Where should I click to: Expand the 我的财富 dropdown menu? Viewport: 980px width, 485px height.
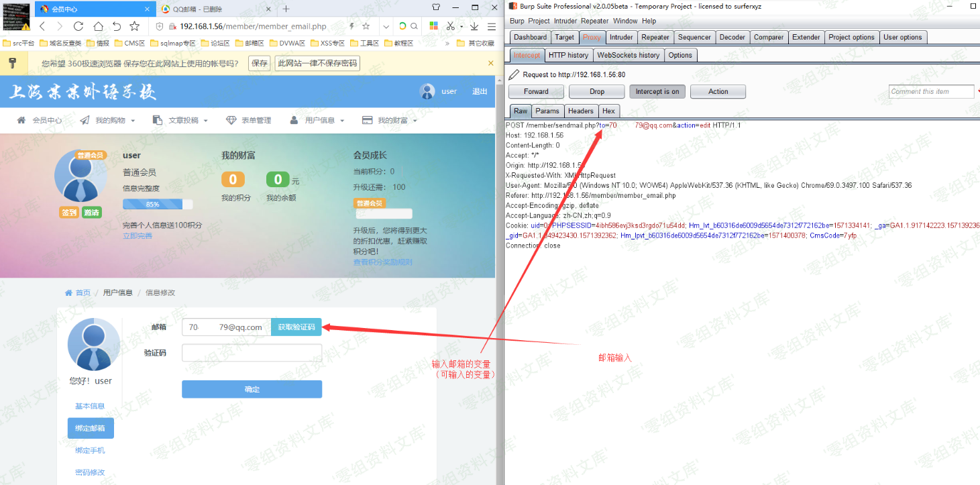click(x=390, y=120)
